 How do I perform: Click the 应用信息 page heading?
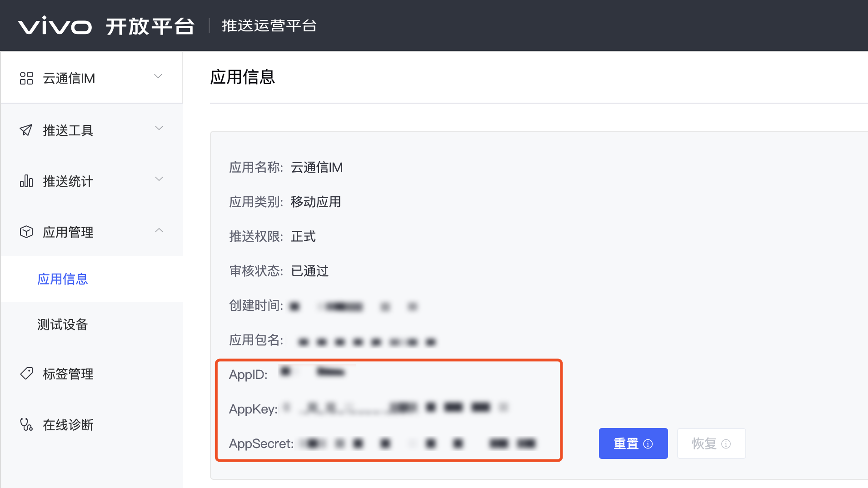(243, 77)
